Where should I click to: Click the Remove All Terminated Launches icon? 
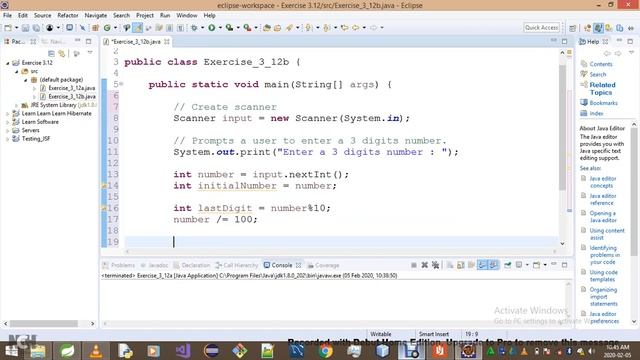[x=436, y=265]
